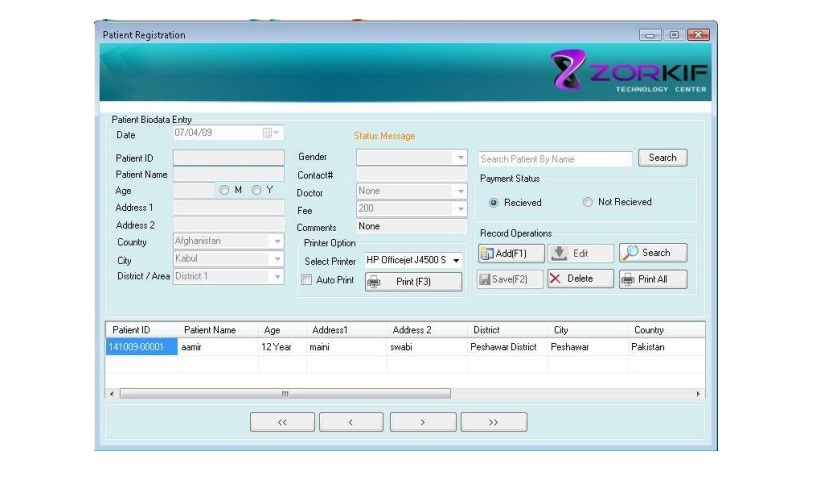Viewport: 830px width, 488px height.
Task: Select the 141009-00001 patient ID cell
Action: tap(142, 347)
